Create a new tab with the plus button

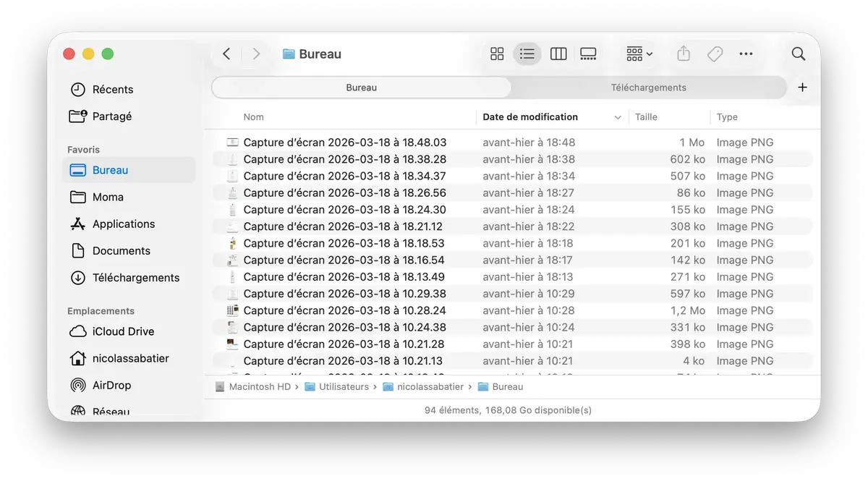(802, 87)
